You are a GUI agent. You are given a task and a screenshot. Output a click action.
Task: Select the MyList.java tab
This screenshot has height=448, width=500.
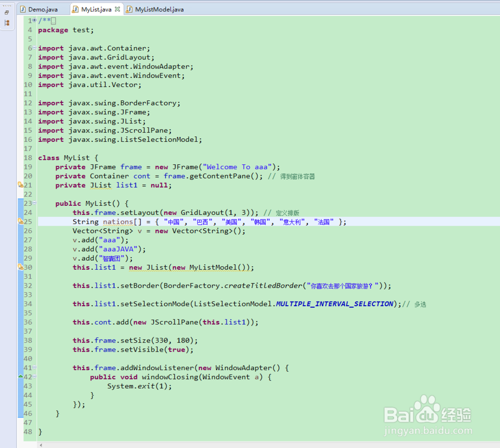coord(96,9)
